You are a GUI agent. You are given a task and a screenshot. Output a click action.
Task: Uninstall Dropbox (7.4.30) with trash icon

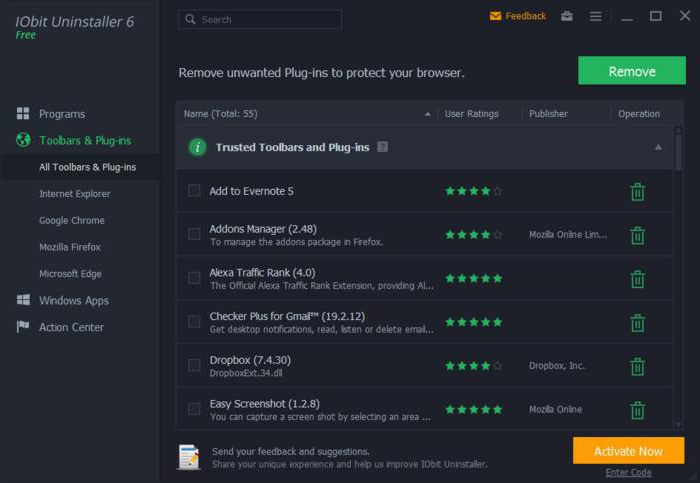638,366
